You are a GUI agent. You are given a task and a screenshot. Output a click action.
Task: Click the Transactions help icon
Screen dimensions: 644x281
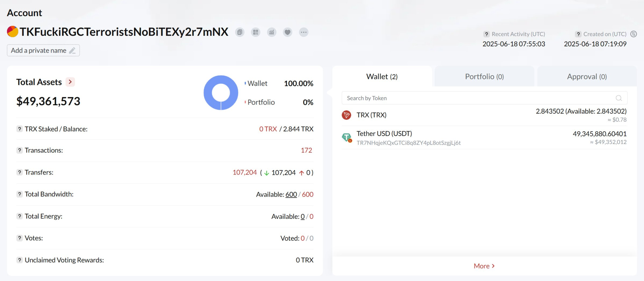coord(19,150)
